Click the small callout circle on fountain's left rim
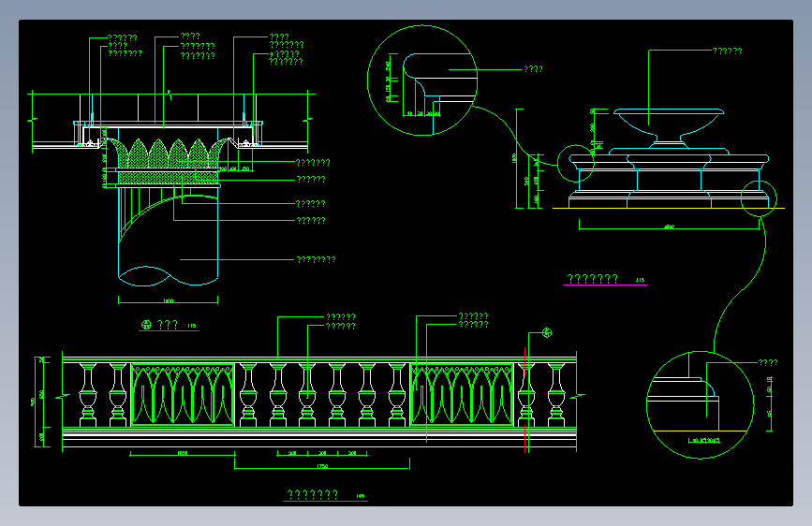 [576, 164]
